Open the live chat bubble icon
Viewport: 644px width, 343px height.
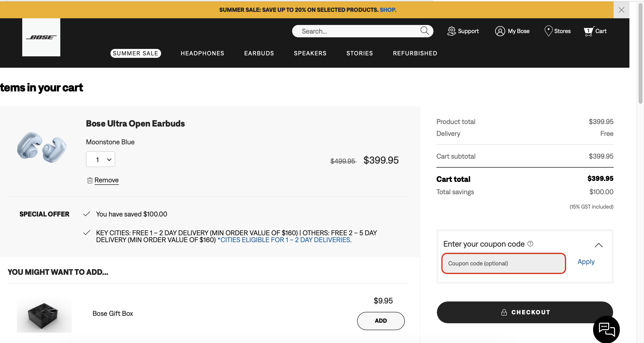click(606, 329)
